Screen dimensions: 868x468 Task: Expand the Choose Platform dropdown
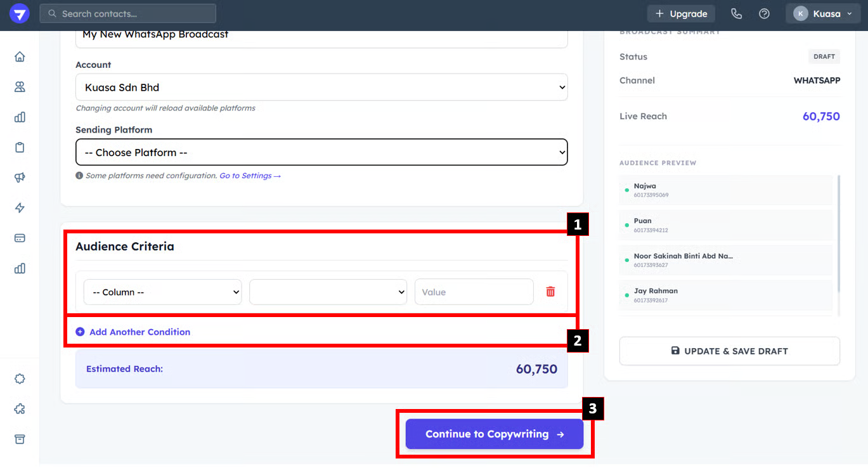[321, 152]
